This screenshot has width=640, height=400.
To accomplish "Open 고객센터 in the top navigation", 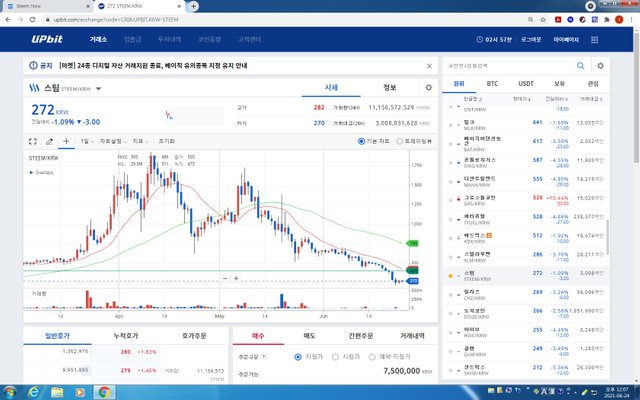I will (x=249, y=39).
